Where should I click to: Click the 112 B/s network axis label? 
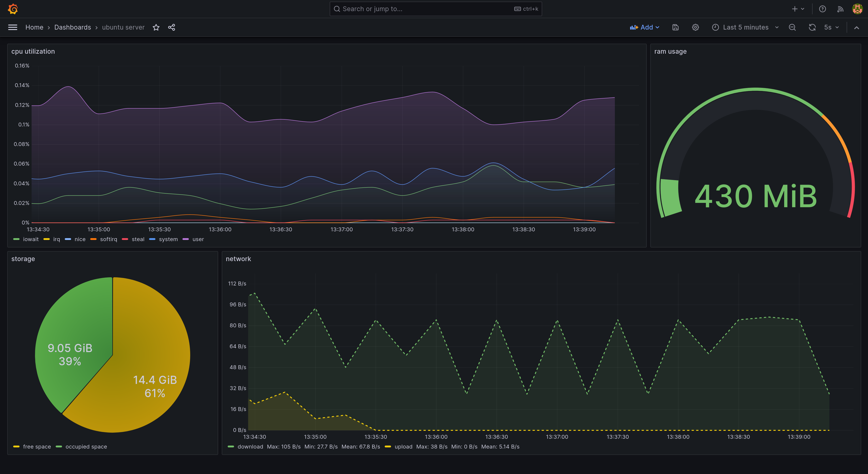click(x=237, y=284)
